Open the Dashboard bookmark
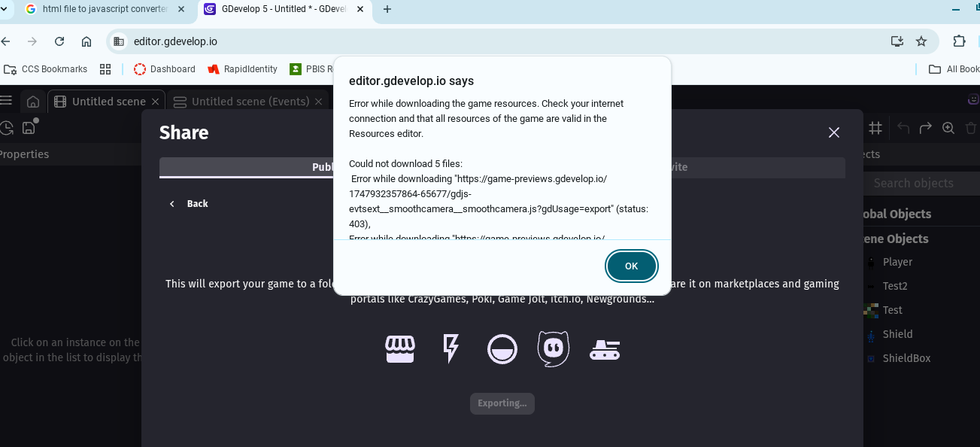Screen dimensions: 980x447 (164, 69)
